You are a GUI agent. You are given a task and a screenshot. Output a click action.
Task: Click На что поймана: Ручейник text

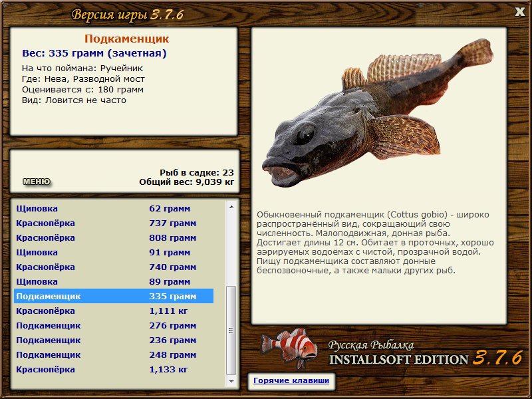click(x=82, y=68)
